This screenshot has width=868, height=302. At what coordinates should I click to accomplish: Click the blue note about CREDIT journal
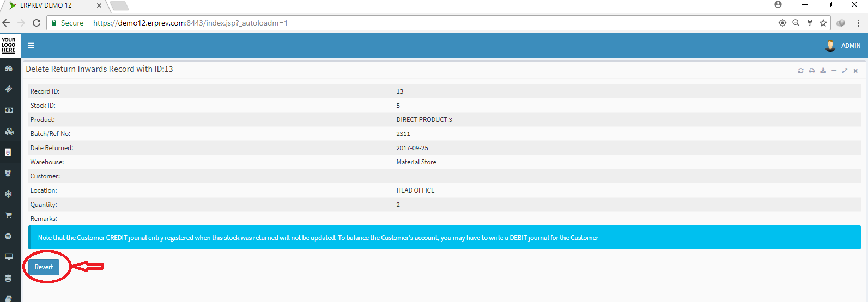coord(445,238)
